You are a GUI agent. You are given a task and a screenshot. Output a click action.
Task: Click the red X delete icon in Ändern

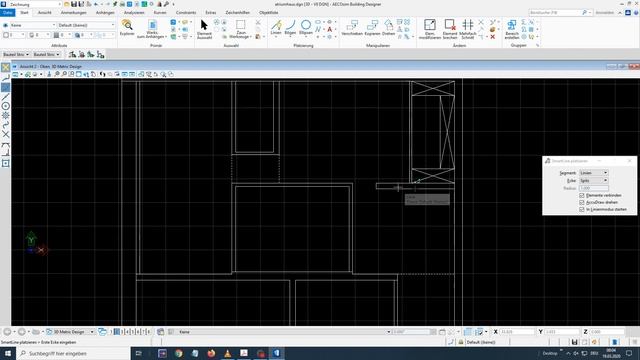(493, 37)
